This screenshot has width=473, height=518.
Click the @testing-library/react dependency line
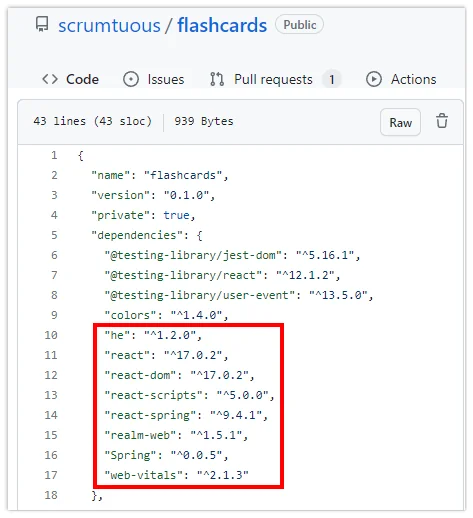tap(222, 275)
